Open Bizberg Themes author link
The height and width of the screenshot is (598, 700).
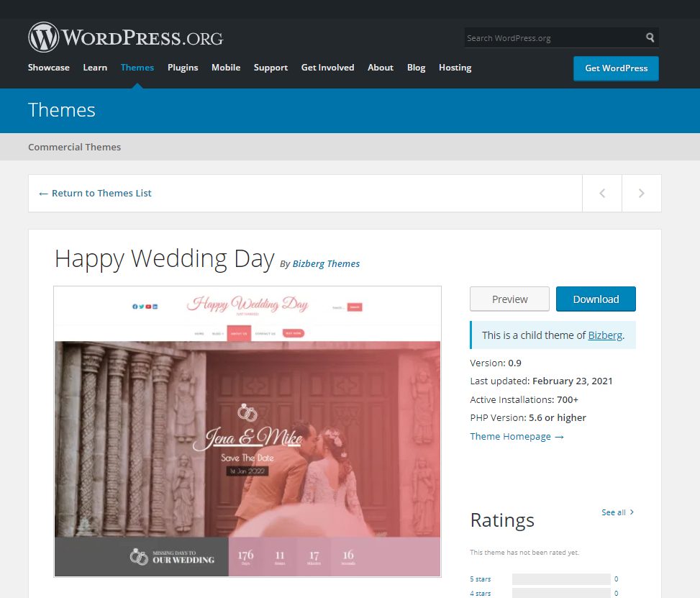(326, 264)
